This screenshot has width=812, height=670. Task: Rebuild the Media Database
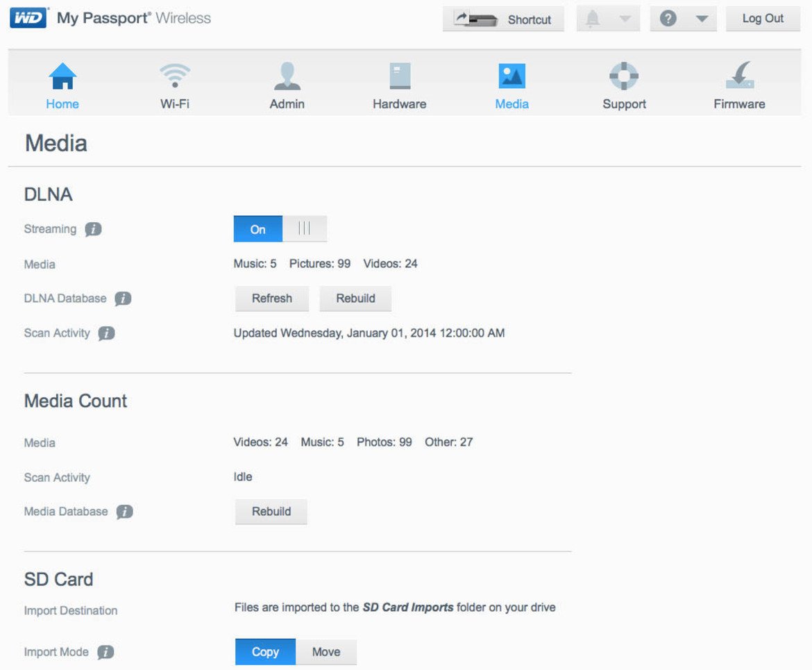click(271, 512)
